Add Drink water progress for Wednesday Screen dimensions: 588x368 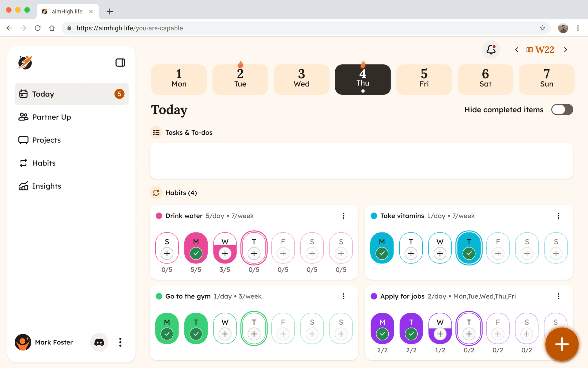[225, 254]
